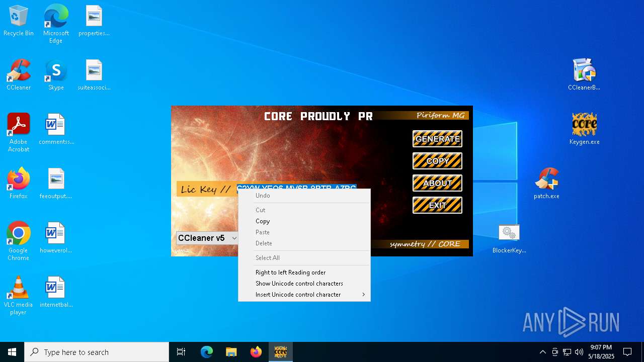The image size is (644, 362).
Task: Choose Show Unicode control characters
Action: pos(304,284)
